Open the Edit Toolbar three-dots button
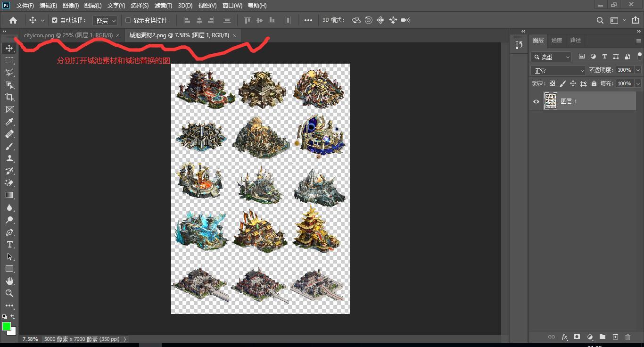The height and width of the screenshot is (347, 644). [9, 306]
